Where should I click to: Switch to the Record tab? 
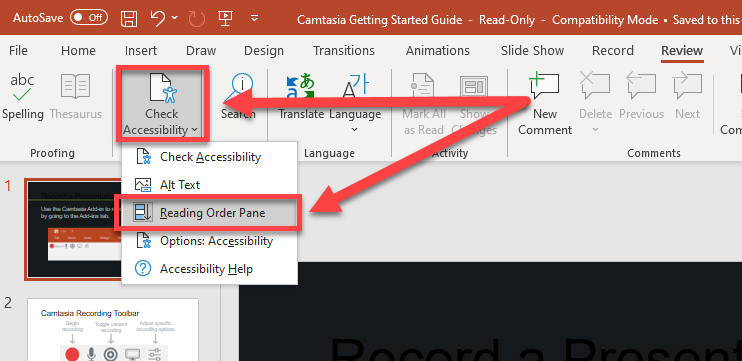[612, 51]
